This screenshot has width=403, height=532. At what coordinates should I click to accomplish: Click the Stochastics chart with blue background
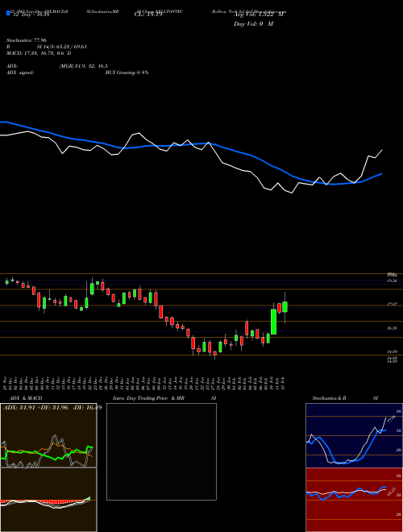(x=354, y=435)
